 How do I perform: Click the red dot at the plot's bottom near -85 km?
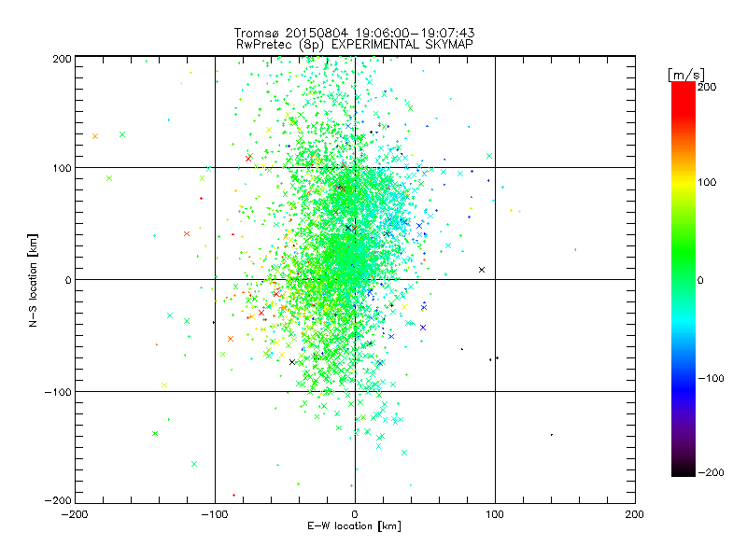pyautogui.click(x=233, y=496)
